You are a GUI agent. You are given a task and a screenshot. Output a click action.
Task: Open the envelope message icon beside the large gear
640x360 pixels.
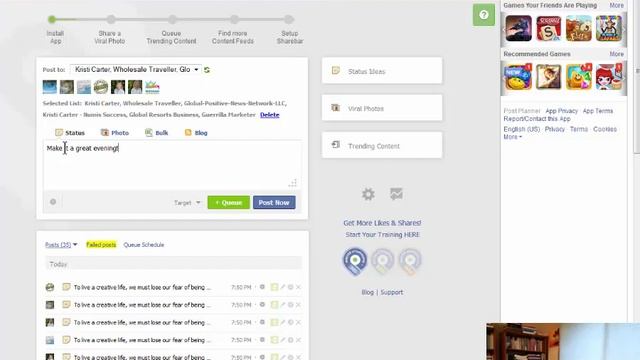click(396, 194)
